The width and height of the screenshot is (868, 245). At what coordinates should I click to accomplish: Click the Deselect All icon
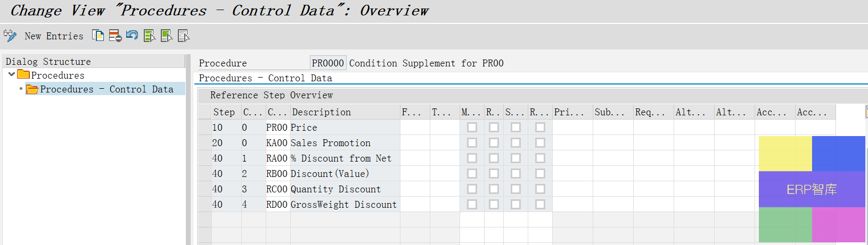click(184, 36)
